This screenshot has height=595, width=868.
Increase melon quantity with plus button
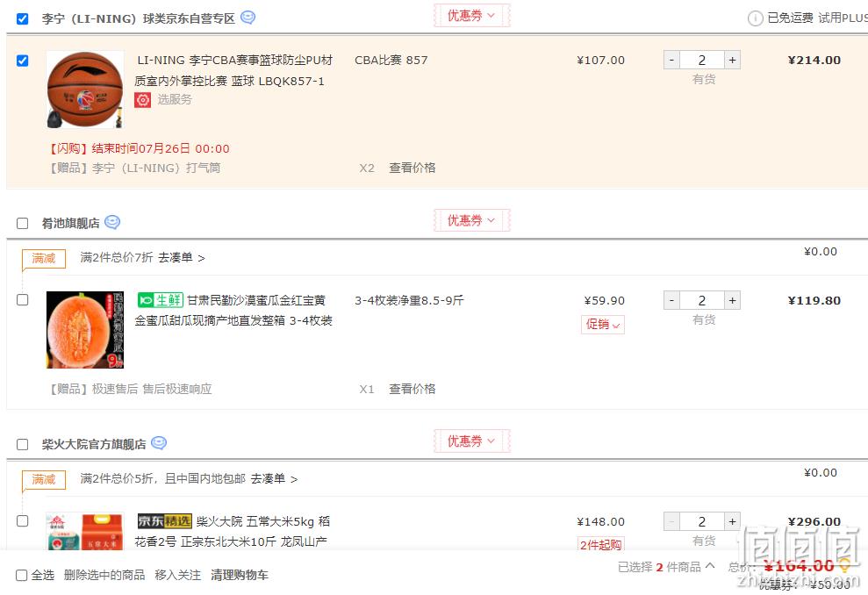(732, 300)
